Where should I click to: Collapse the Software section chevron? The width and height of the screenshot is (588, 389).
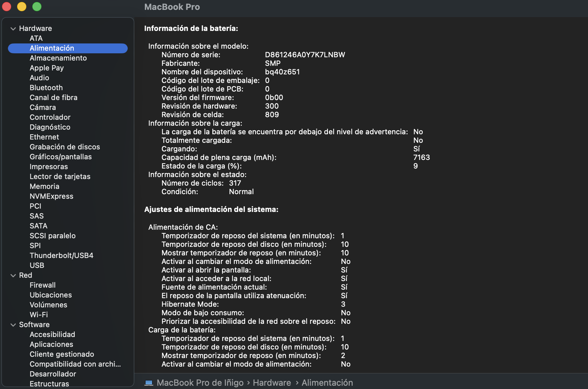[13, 325]
